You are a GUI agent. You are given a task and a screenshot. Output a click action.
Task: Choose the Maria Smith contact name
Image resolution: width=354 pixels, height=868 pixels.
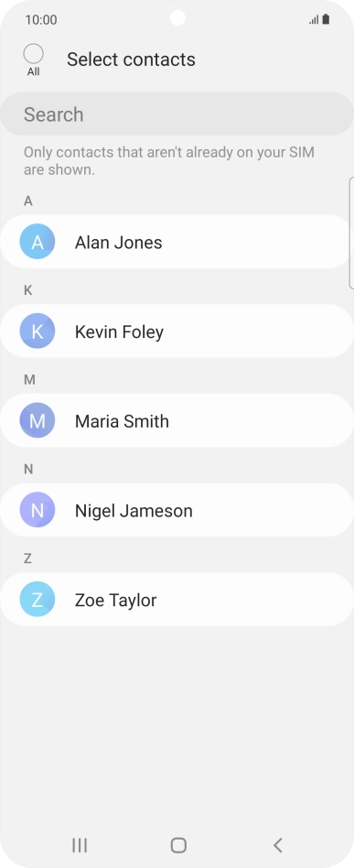click(x=122, y=421)
